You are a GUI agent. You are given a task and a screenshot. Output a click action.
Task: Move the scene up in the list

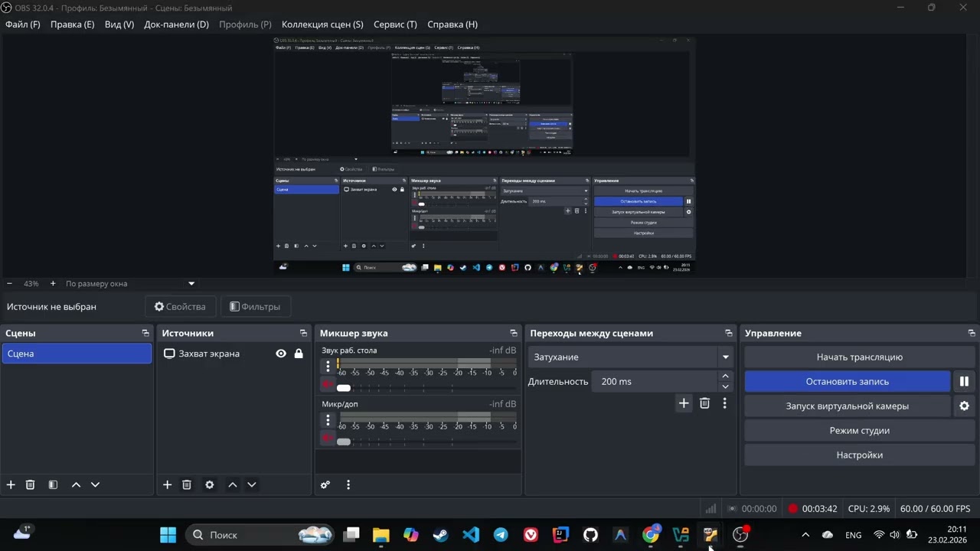pos(76,484)
